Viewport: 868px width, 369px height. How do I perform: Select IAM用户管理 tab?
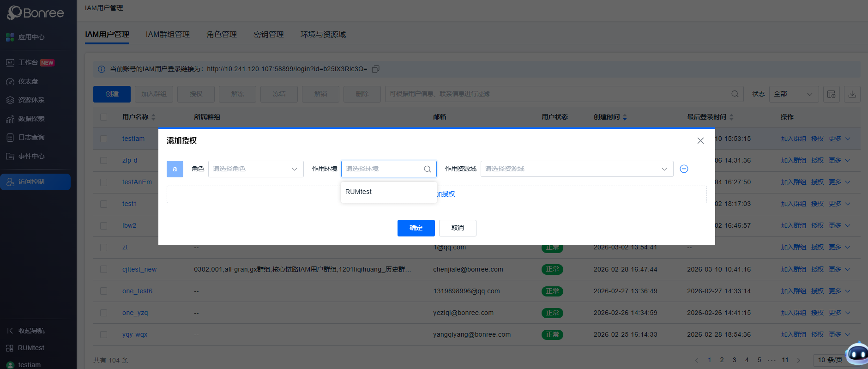click(107, 35)
